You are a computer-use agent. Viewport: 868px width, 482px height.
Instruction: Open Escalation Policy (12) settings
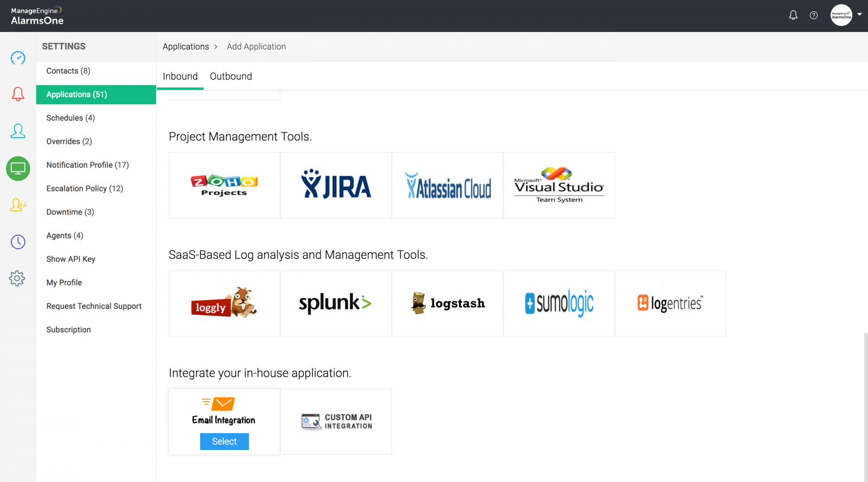tap(96, 188)
